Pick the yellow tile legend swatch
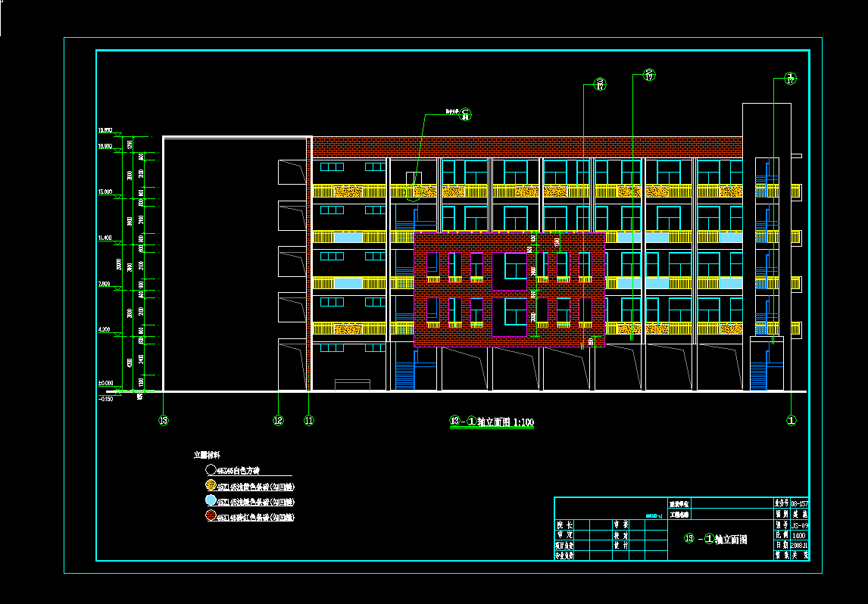The height and width of the screenshot is (604, 868). pos(211,486)
